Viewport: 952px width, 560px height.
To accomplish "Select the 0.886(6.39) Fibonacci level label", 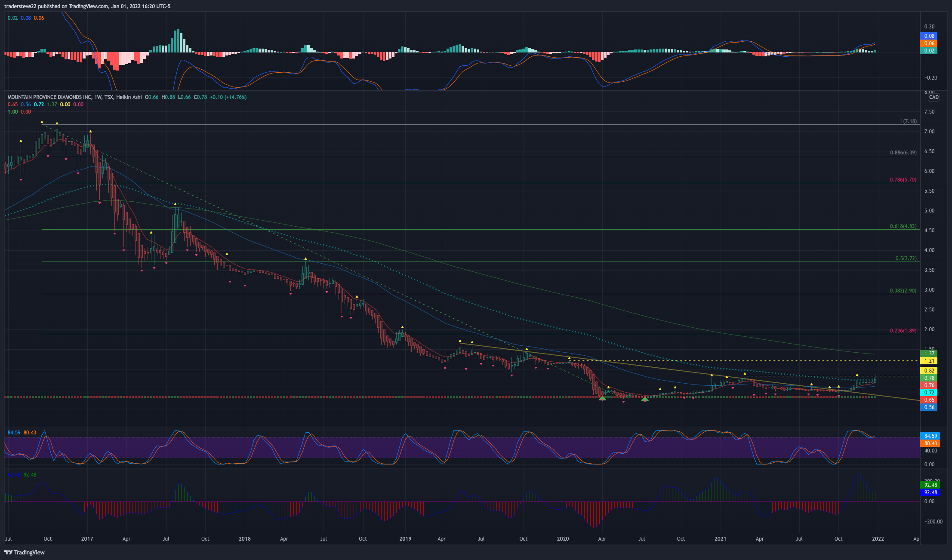I will tap(903, 153).
